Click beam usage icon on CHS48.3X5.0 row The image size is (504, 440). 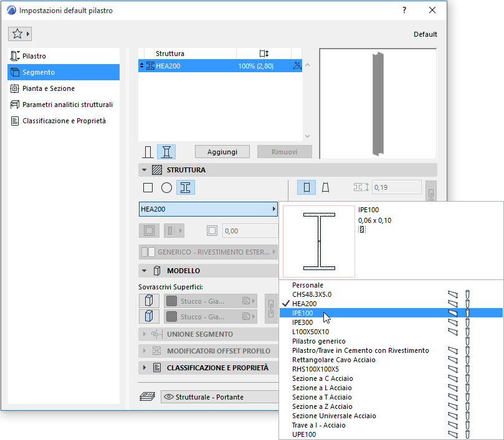coord(453,294)
